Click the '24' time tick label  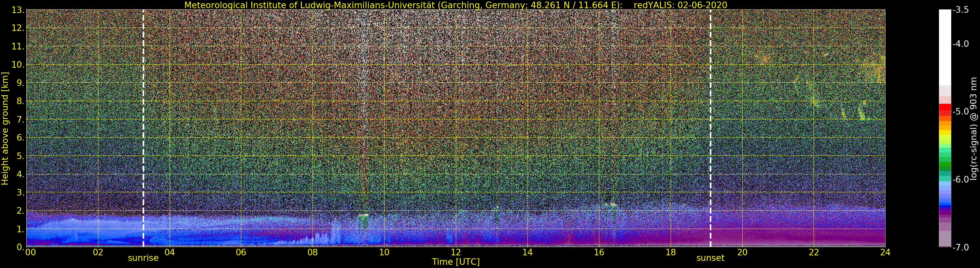tap(885, 252)
